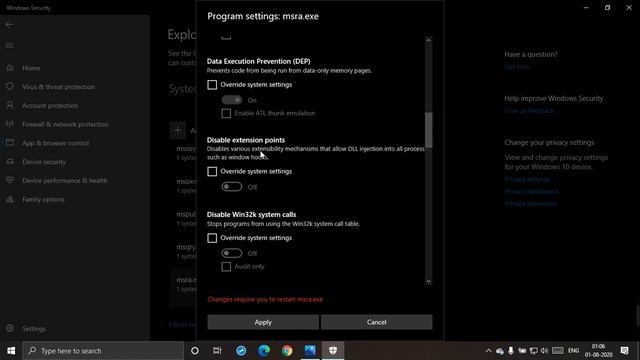The image size is (640, 360).
Task: Select Family options in the sidebar
Action: click(x=43, y=200)
